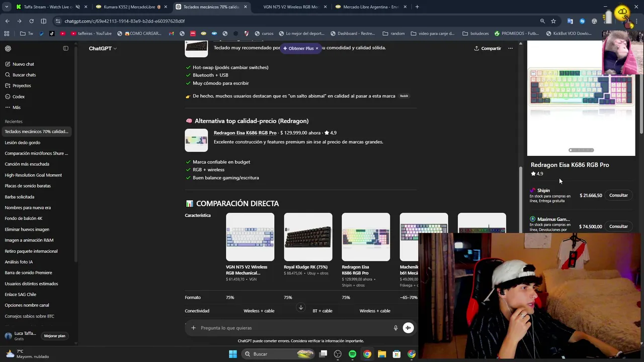Open Buscar chats in the sidebar
644x362 pixels.
[x=24, y=75]
